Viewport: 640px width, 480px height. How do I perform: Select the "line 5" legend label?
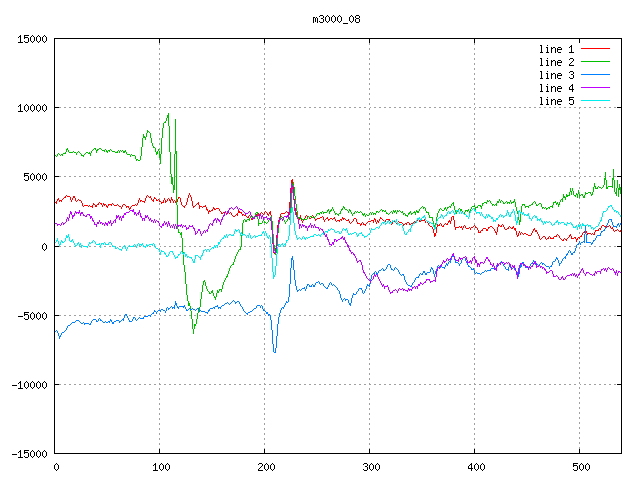point(556,101)
